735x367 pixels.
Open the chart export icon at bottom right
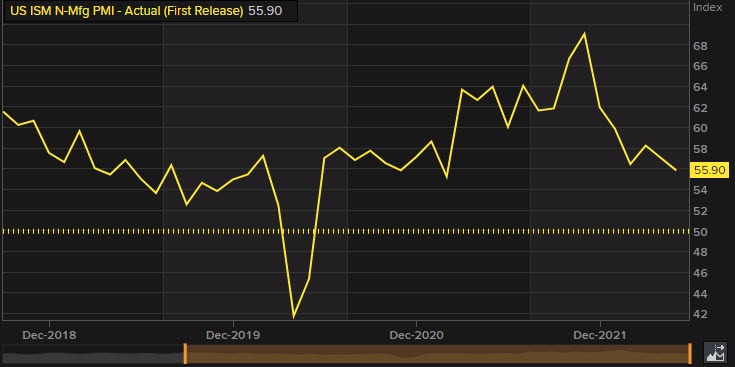pyautogui.click(x=715, y=353)
